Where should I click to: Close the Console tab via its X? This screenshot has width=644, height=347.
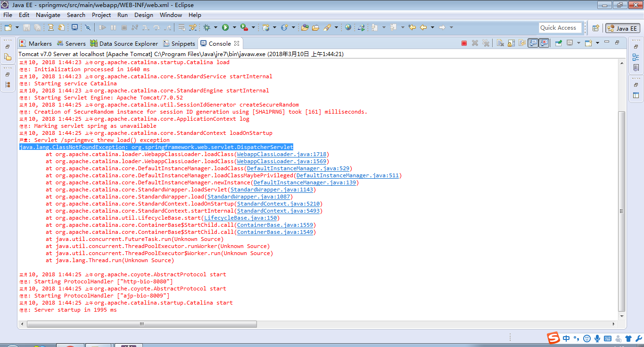pos(237,43)
